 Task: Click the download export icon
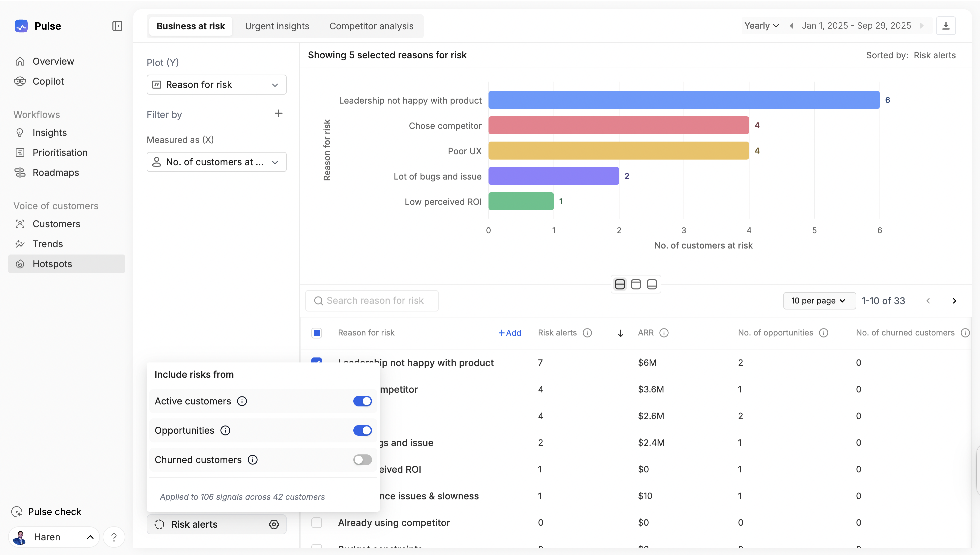(x=946, y=26)
